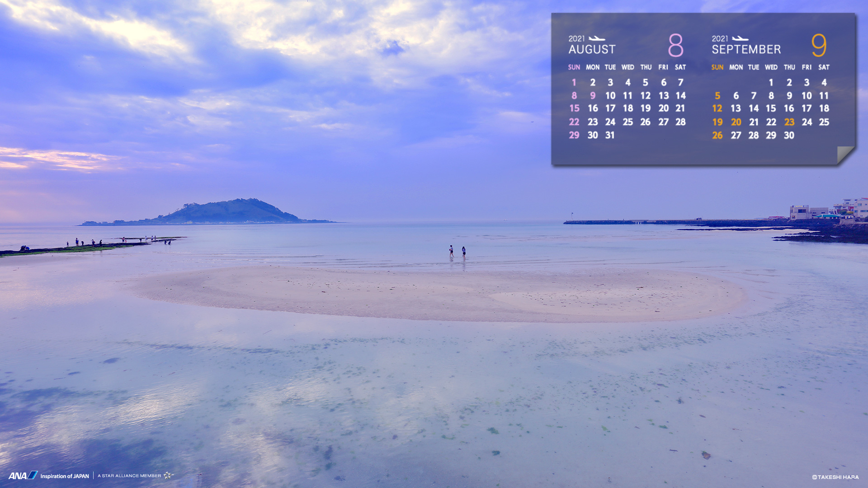Screen dimensions: 868x488
Task: Select September 5 in the calendar
Action: point(717,96)
